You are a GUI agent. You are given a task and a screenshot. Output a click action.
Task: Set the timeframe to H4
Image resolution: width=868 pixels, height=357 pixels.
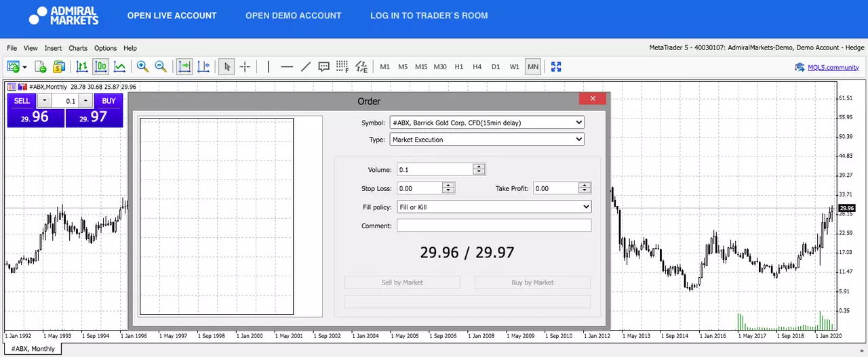[477, 67]
